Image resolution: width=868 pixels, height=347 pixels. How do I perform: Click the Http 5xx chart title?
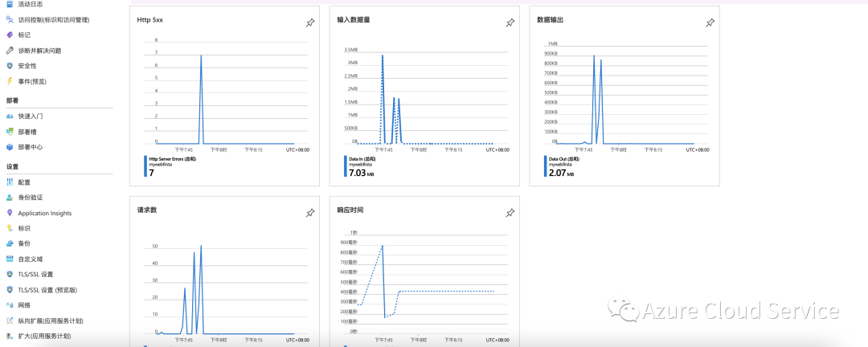coord(150,20)
